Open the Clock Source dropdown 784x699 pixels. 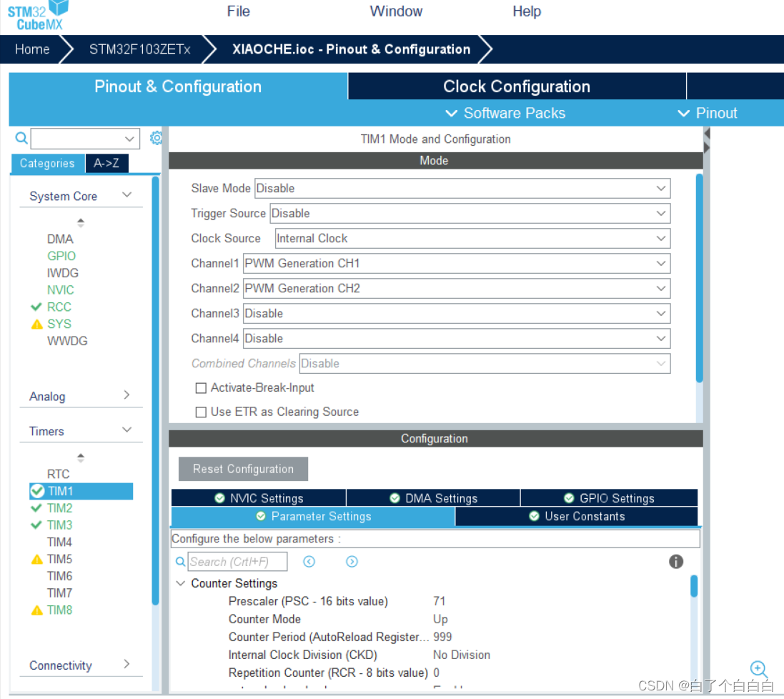(x=472, y=239)
